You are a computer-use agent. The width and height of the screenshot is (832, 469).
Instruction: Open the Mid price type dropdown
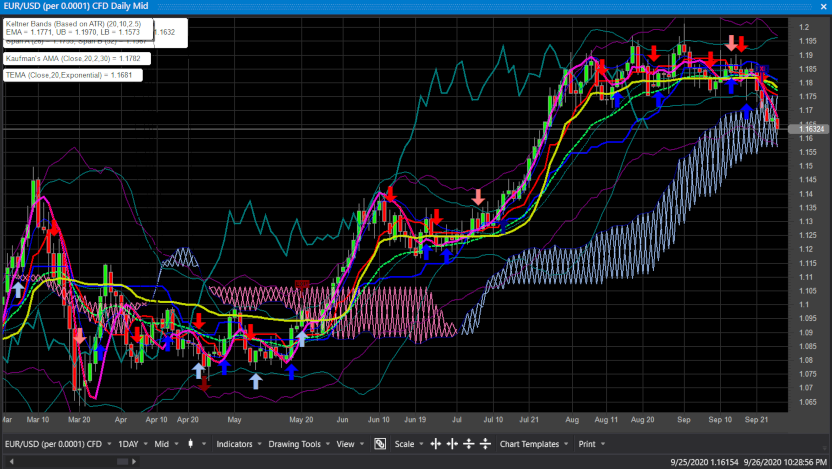click(x=166, y=444)
